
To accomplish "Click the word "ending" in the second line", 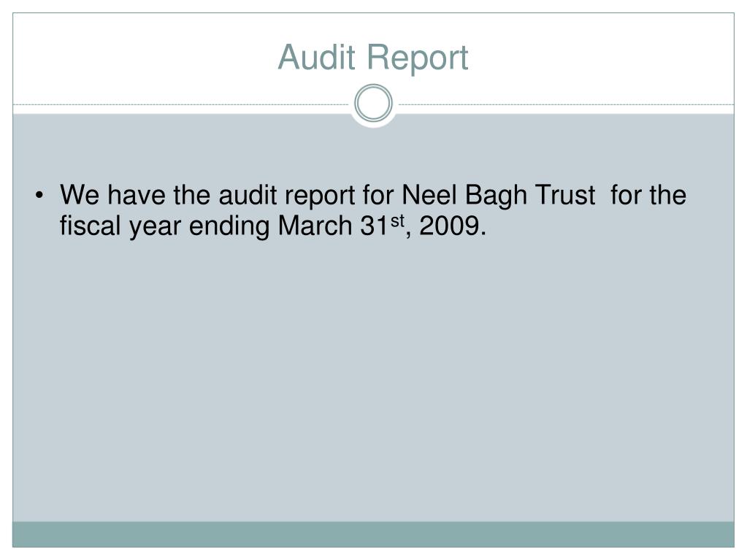I will coord(229,227).
